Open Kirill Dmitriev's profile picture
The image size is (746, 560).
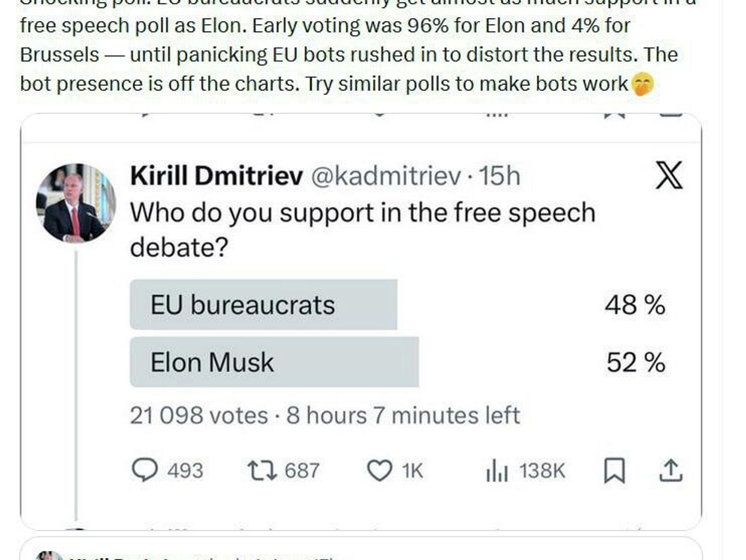coord(76,203)
